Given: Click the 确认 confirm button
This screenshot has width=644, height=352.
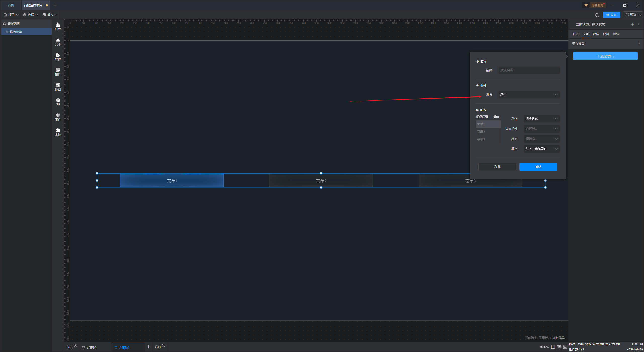Looking at the screenshot, I should [x=538, y=167].
